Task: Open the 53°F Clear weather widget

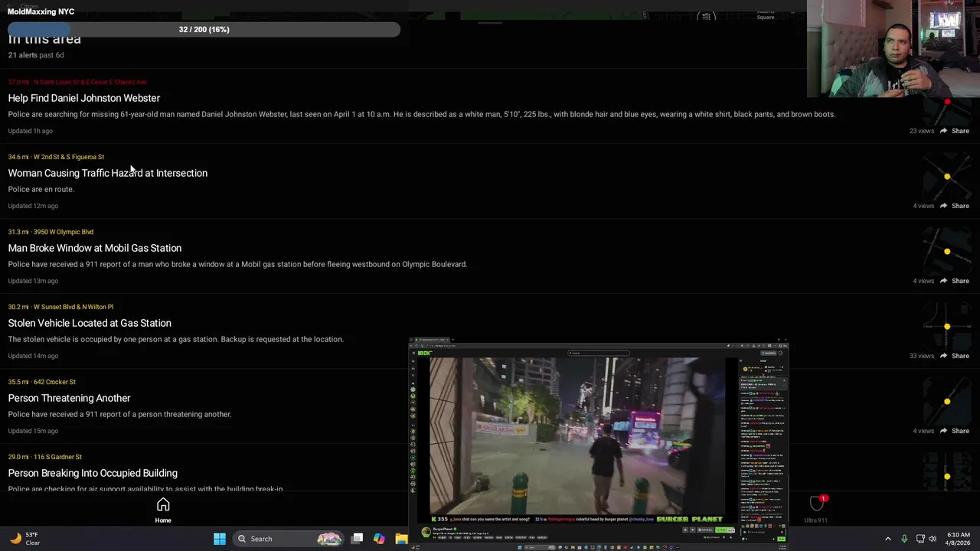Action: [24, 539]
